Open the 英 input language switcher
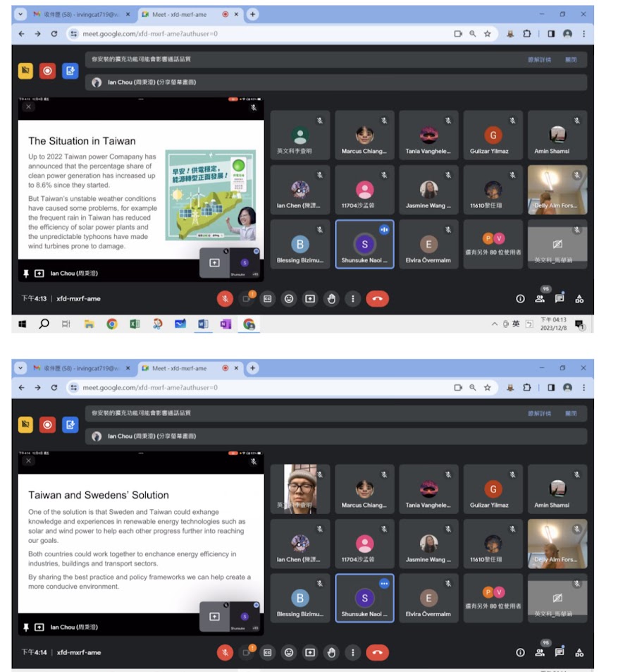The image size is (618, 672). (x=516, y=324)
